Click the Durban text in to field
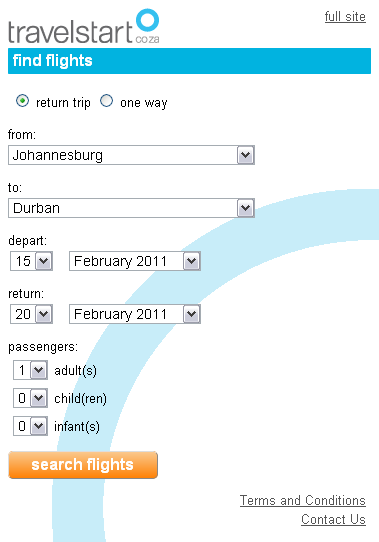The width and height of the screenshot is (379, 542). (x=36, y=208)
